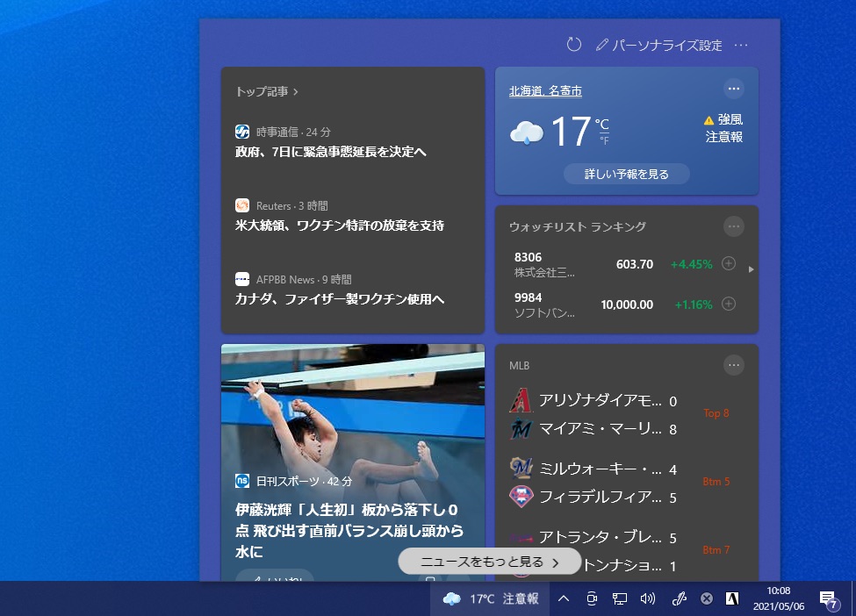856x616 pixels.
Task: Open the アトランタ・ブレ... team row
Action: tap(594, 538)
